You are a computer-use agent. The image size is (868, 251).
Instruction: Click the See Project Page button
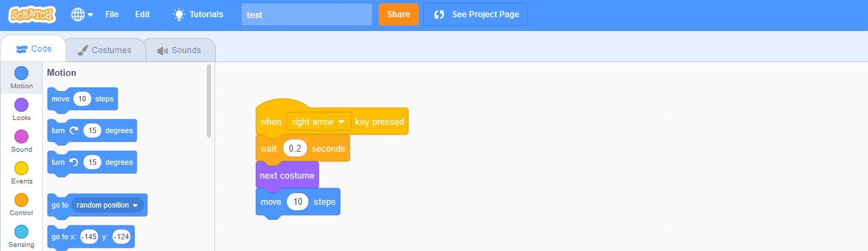coord(476,14)
